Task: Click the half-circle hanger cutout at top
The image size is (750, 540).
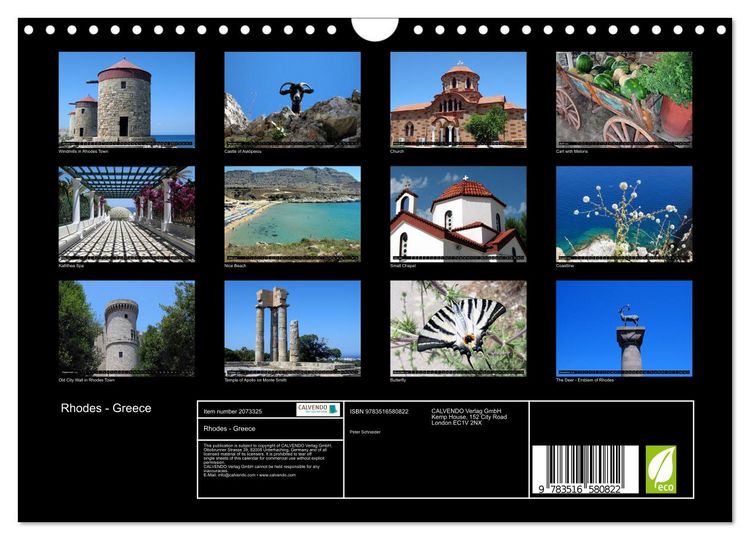Action: [375, 29]
